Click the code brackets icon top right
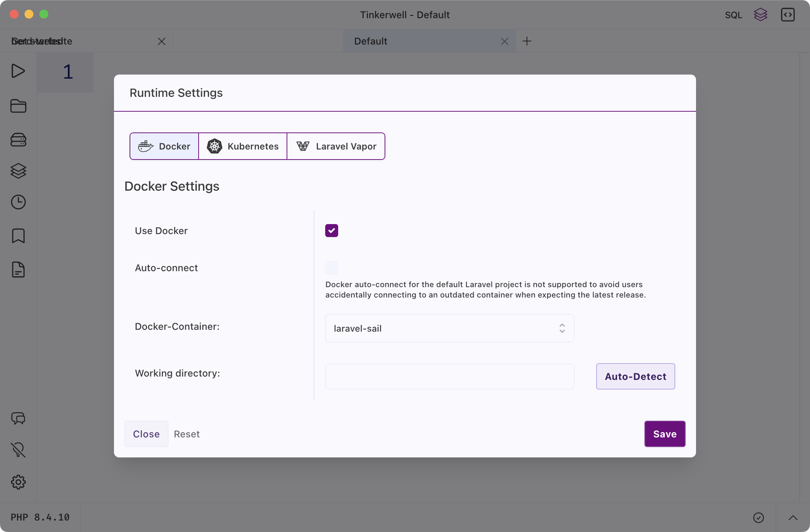 (787, 15)
